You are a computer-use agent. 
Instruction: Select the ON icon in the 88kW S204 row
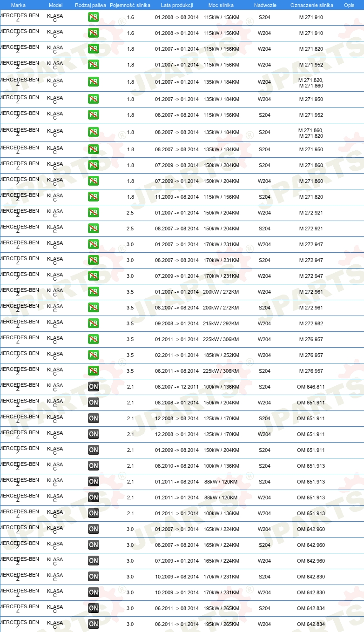94,482
